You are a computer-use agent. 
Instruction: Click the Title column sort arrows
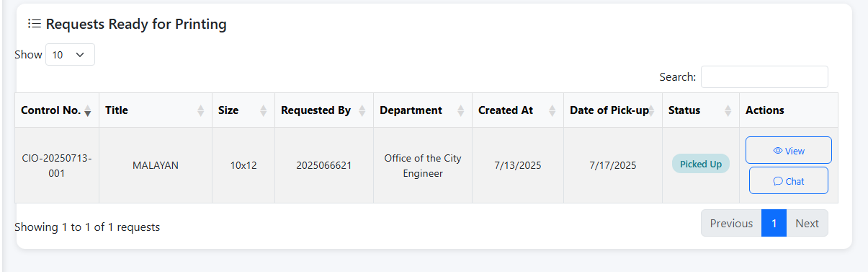pyautogui.click(x=201, y=110)
